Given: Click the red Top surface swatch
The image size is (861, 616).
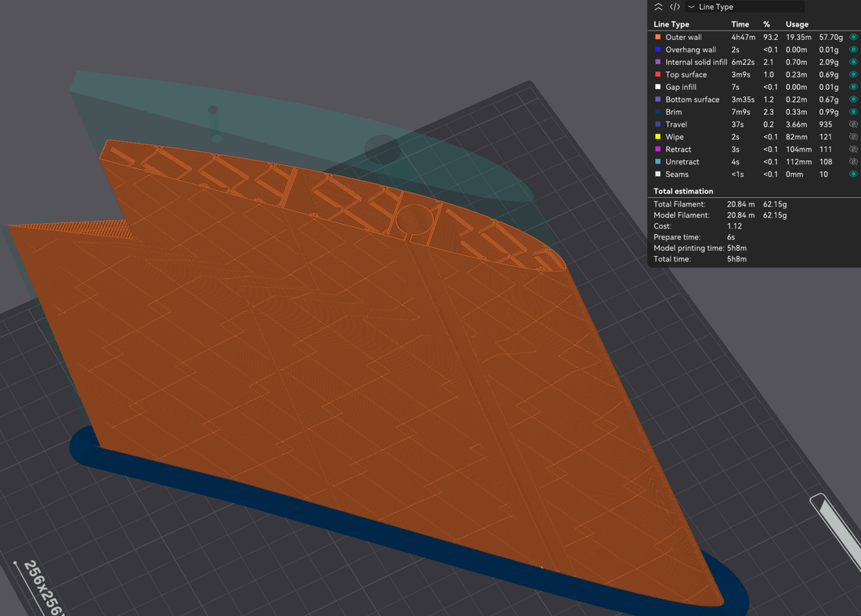Looking at the screenshot, I should [657, 74].
